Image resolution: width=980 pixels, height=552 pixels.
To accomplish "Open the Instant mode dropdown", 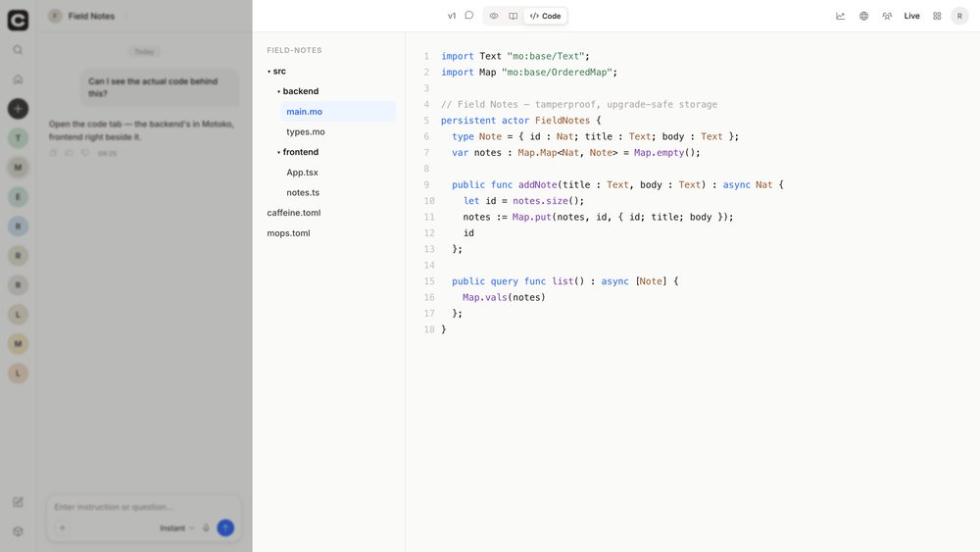I will coord(176,528).
